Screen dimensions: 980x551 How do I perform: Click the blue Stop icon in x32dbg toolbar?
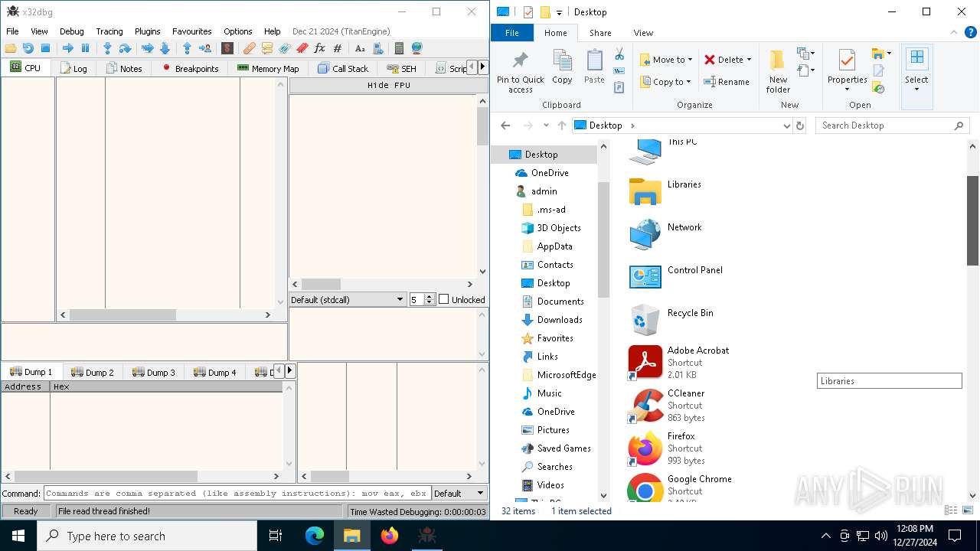(x=45, y=48)
